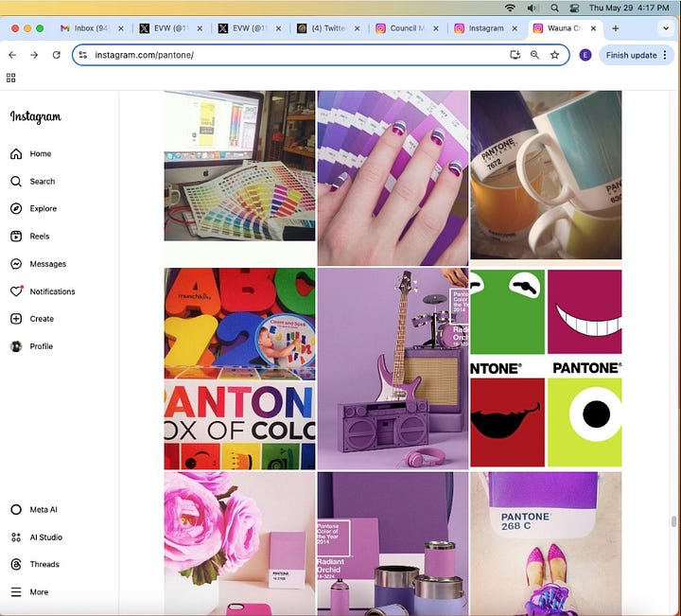Click the page vertical scrollbar thumb

[673, 521]
